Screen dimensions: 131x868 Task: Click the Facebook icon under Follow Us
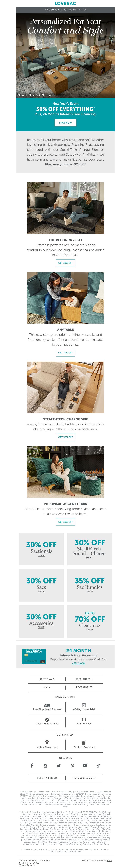32,766
